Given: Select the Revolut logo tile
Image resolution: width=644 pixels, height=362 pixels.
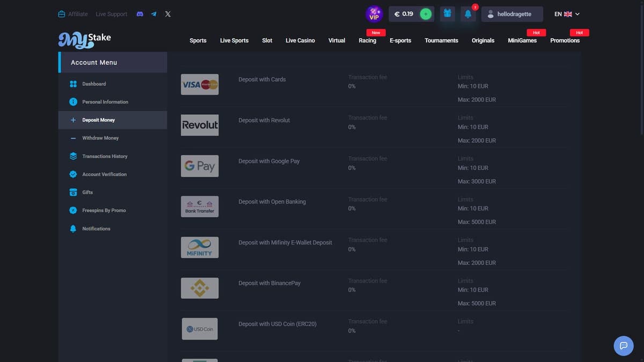Looking at the screenshot, I should 200,125.
